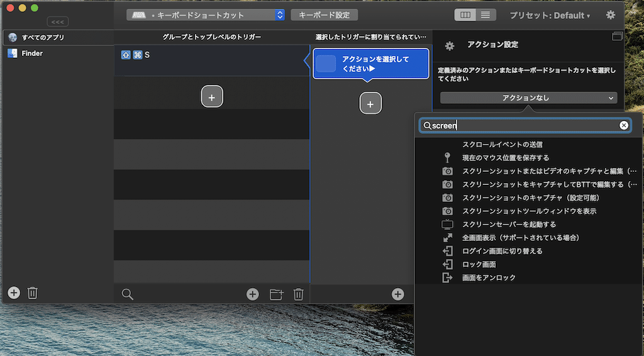Select すべてのアプリ in the sidebar
The height and width of the screenshot is (356, 644).
coord(58,37)
